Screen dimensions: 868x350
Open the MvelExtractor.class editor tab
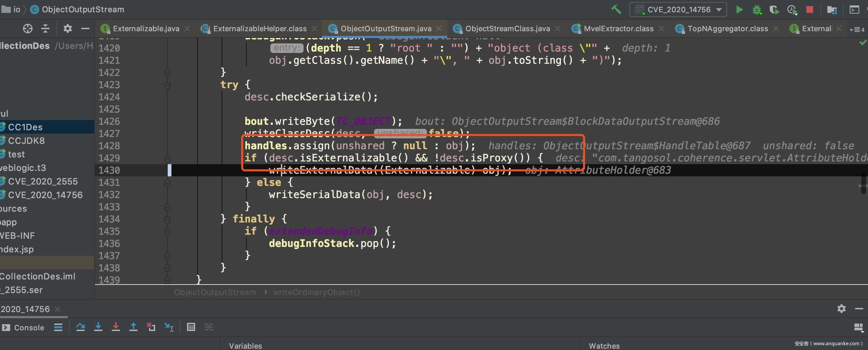click(x=618, y=28)
